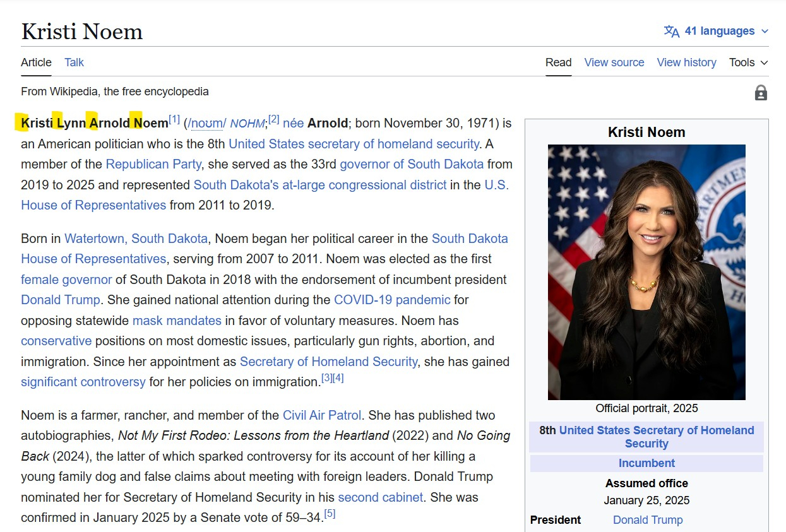Open the Watertown, South Dakota link
Viewport: 786px width, 532px height.
(x=136, y=239)
